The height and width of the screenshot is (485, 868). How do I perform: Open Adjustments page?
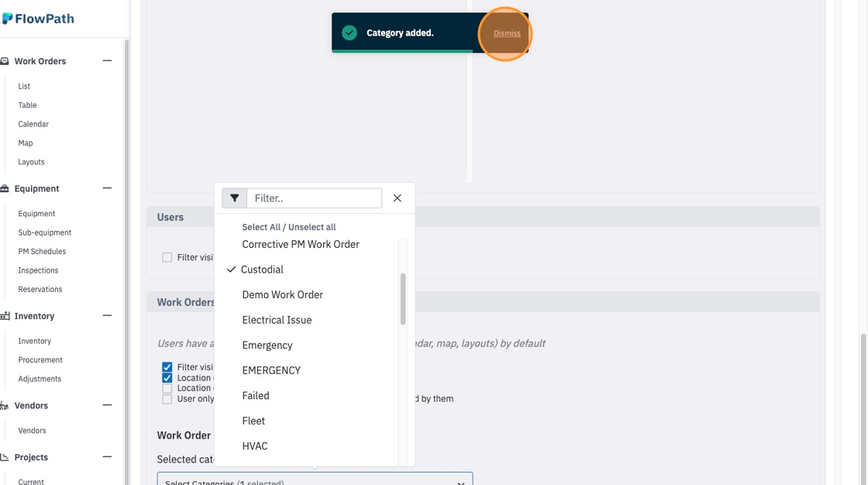(x=40, y=380)
